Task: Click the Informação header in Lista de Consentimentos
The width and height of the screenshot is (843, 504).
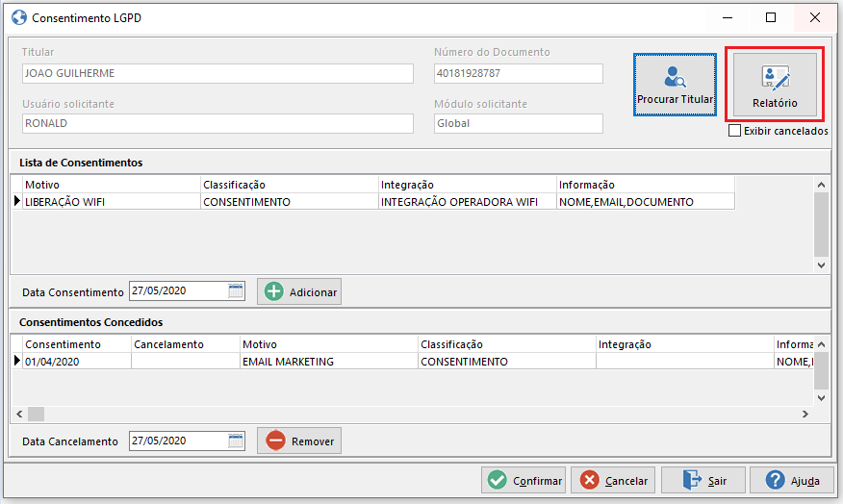Action: click(645, 185)
